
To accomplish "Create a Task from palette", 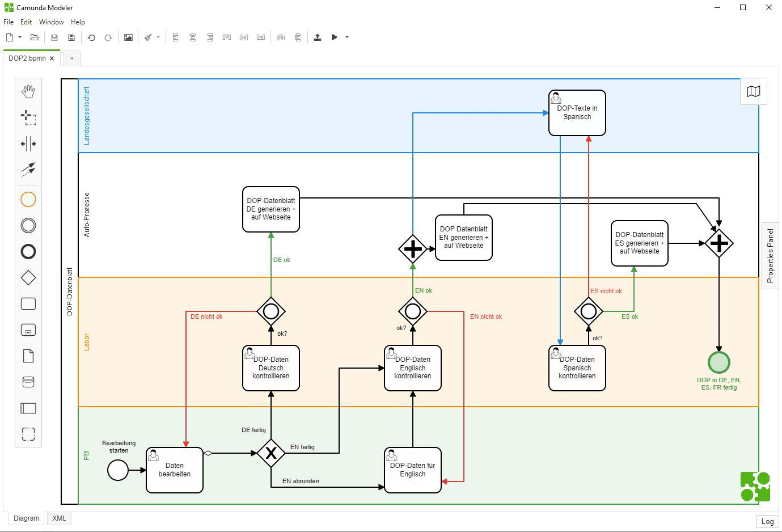I will pos(28,304).
